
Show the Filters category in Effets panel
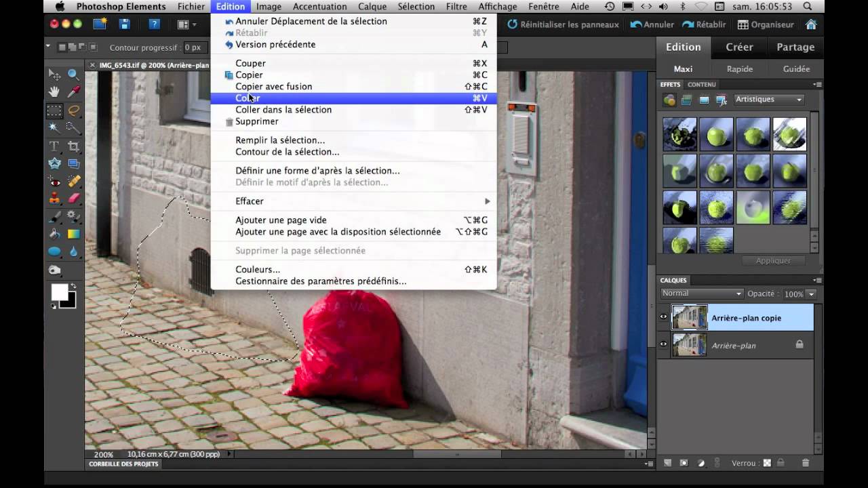tap(669, 100)
